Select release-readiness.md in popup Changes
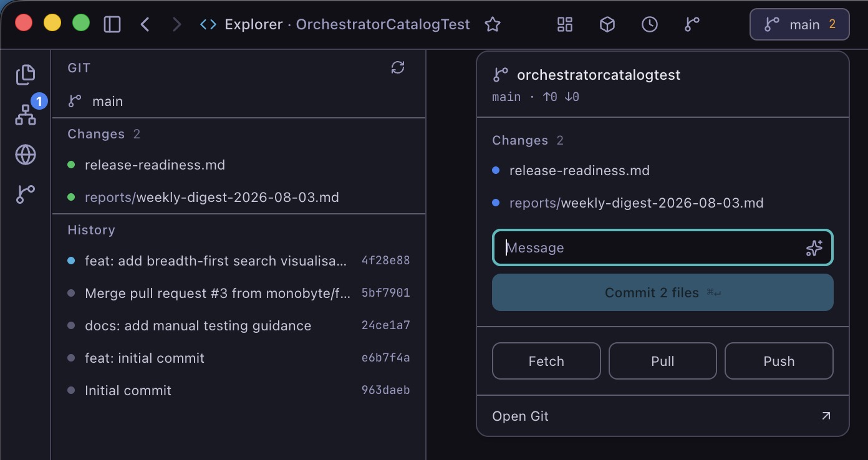Image resolution: width=868 pixels, height=460 pixels. pos(663,170)
